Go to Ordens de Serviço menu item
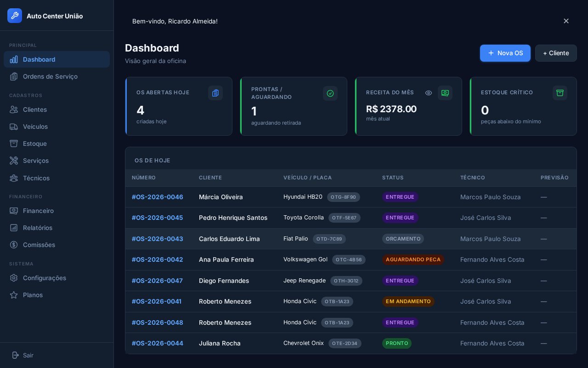The height and width of the screenshot is (368, 588). point(57,76)
